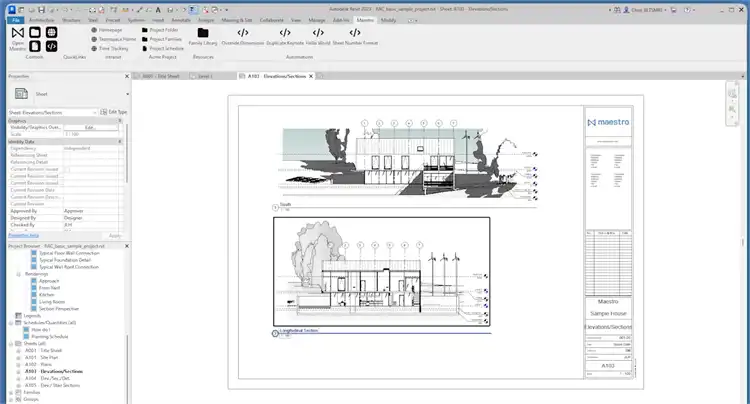This screenshot has width=750, height=404.
Task: Collapse the Identity Data properties section
Action: 120,142
